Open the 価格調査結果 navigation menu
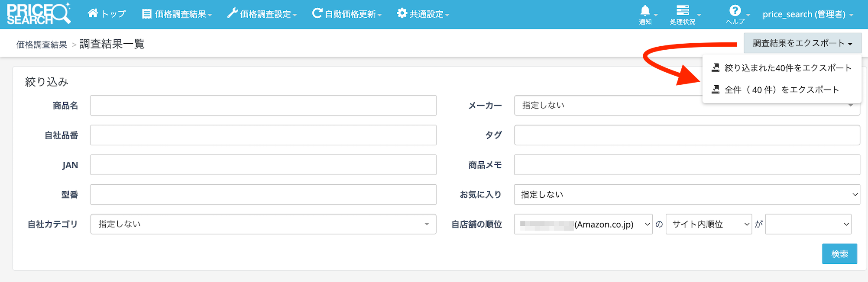This screenshot has width=868, height=282. pos(177,14)
